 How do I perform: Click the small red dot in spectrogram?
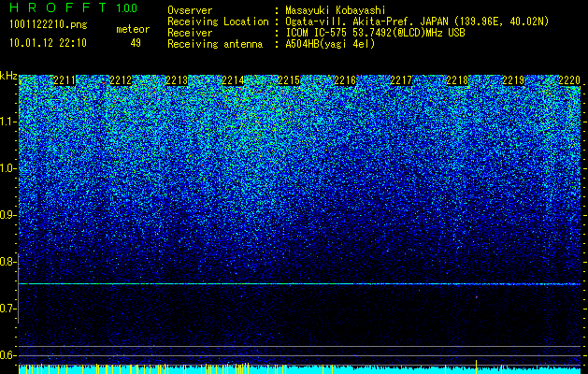pyautogui.click(x=477, y=297)
